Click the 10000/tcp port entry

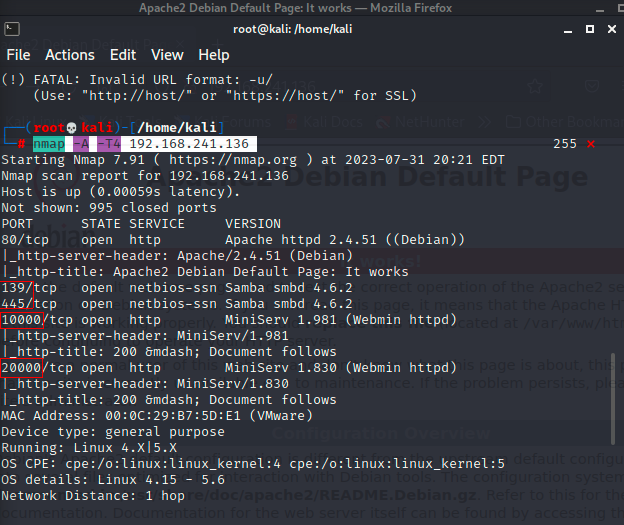tap(37, 320)
